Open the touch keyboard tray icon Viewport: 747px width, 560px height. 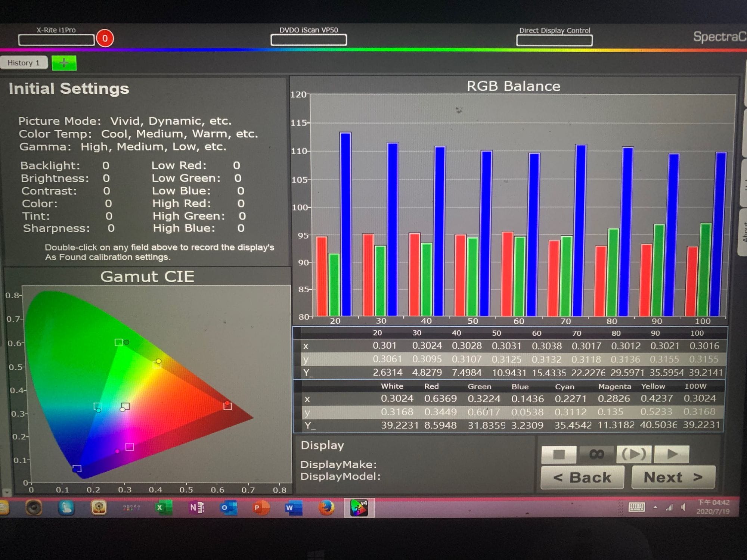coord(636,507)
